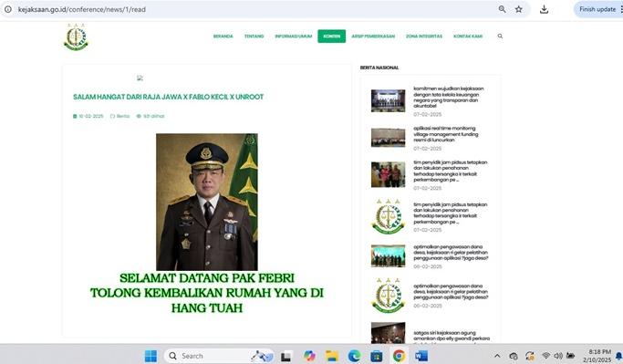Click the 'satgas siri' news thumbnail
623x364 pixels.
389,333
